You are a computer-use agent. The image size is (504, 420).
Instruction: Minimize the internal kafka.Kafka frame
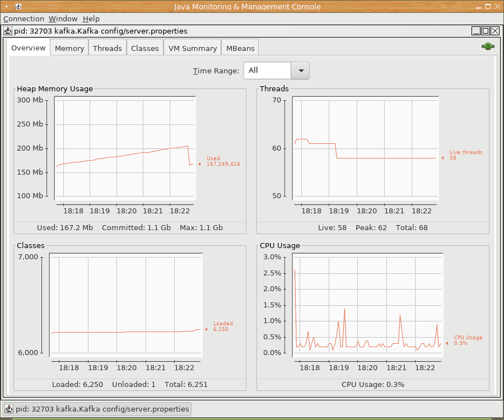[x=476, y=31]
